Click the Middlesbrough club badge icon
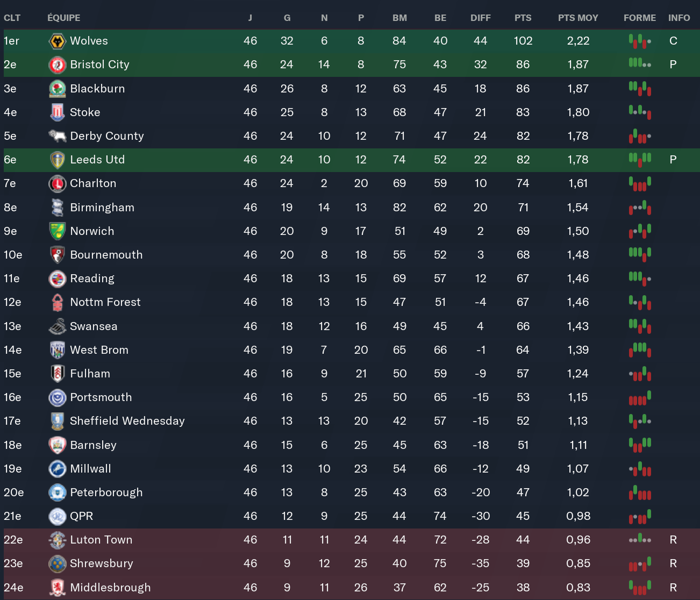Image resolution: width=700 pixels, height=600 pixels. click(x=57, y=588)
